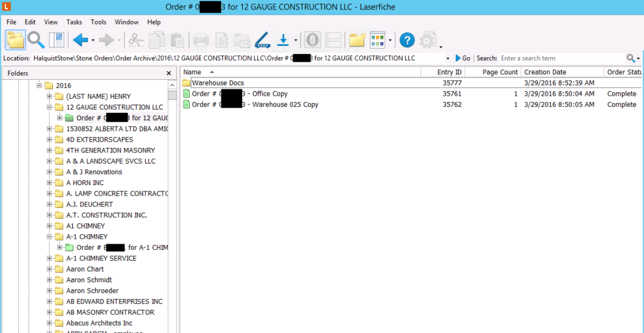
Task: Click the blue import download icon
Action: point(284,40)
